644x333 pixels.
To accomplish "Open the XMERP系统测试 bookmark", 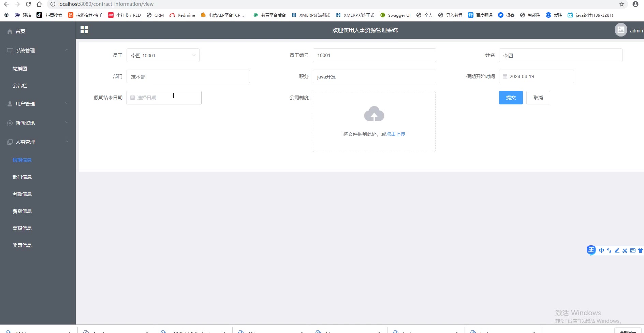I will (311, 15).
